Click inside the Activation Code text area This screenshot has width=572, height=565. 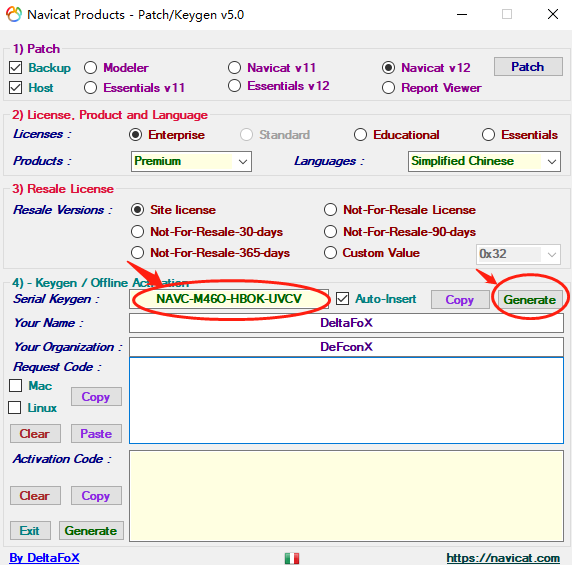coord(347,496)
